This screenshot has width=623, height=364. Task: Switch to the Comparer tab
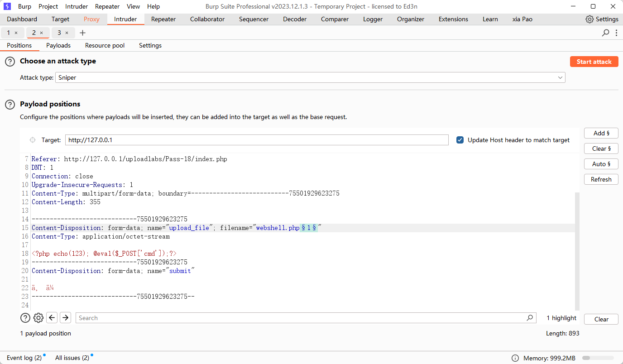(335, 19)
